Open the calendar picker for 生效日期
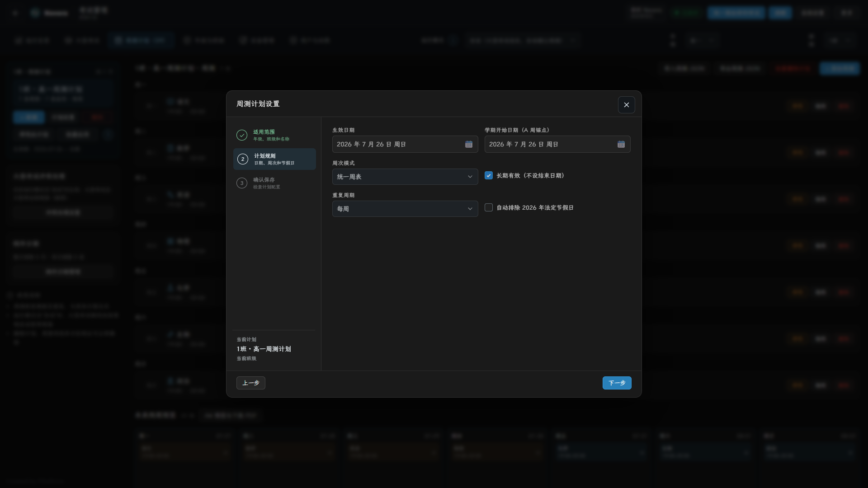 pos(469,144)
